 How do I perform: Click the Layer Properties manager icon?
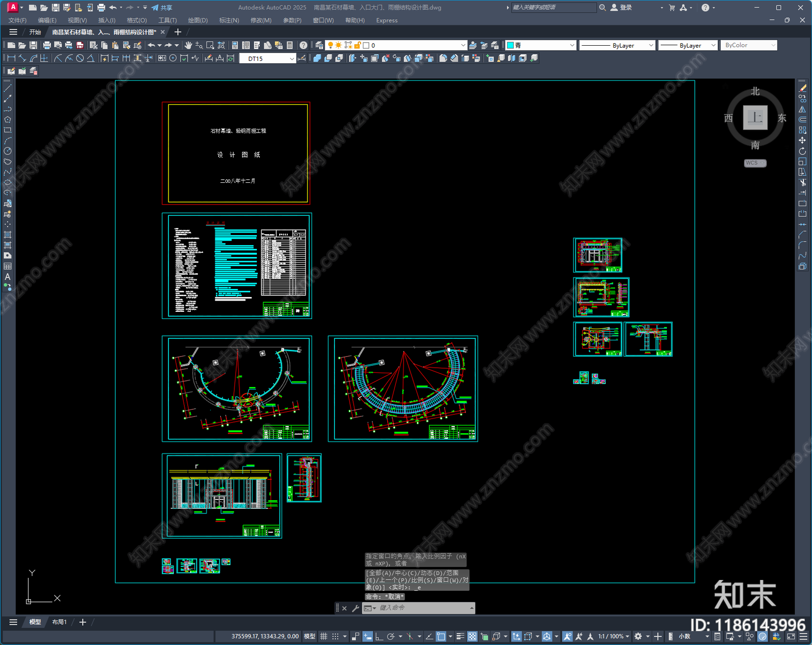(x=319, y=45)
